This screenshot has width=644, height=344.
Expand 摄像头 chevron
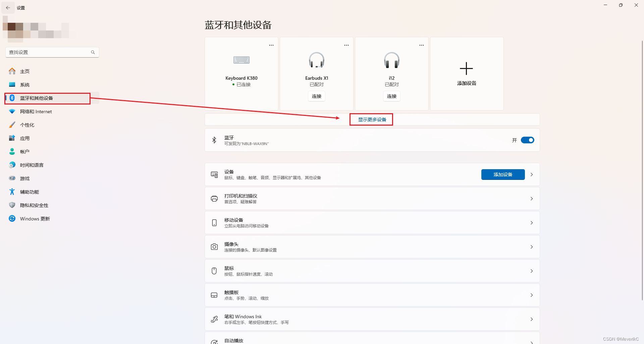click(532, 247)
